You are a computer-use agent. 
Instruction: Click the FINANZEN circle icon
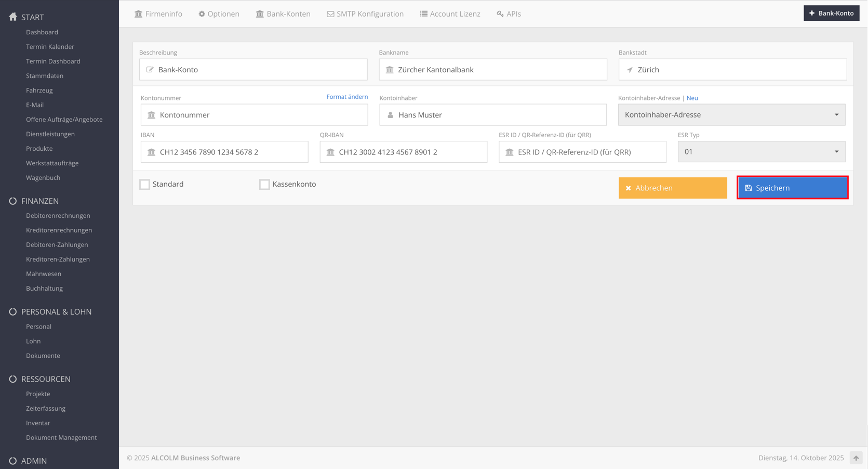coord(13,201)
